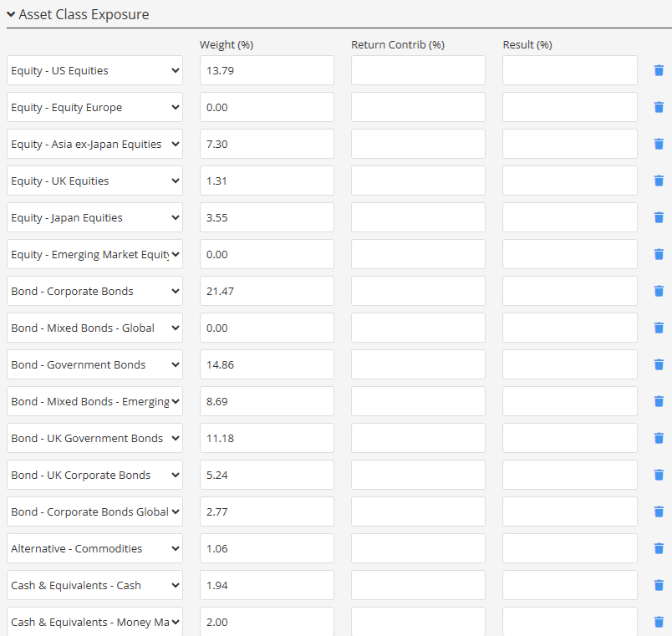Viewport: 672px width, 636px height.
Task: Click Result field for UK Corporate Bonds
Action: click(570, 476)
